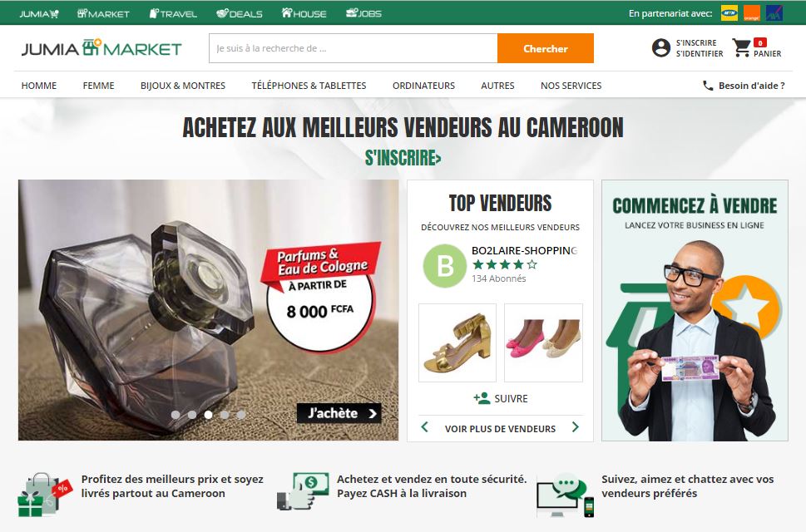Open Jumia Jobs from top bar
Viewport: 806px width, 532px height.
[x=364, y=13]
